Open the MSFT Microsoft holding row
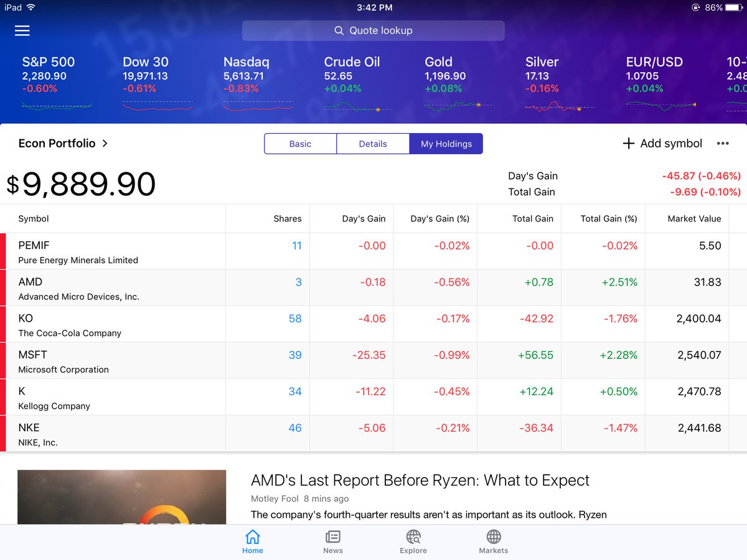 [374, 361]
